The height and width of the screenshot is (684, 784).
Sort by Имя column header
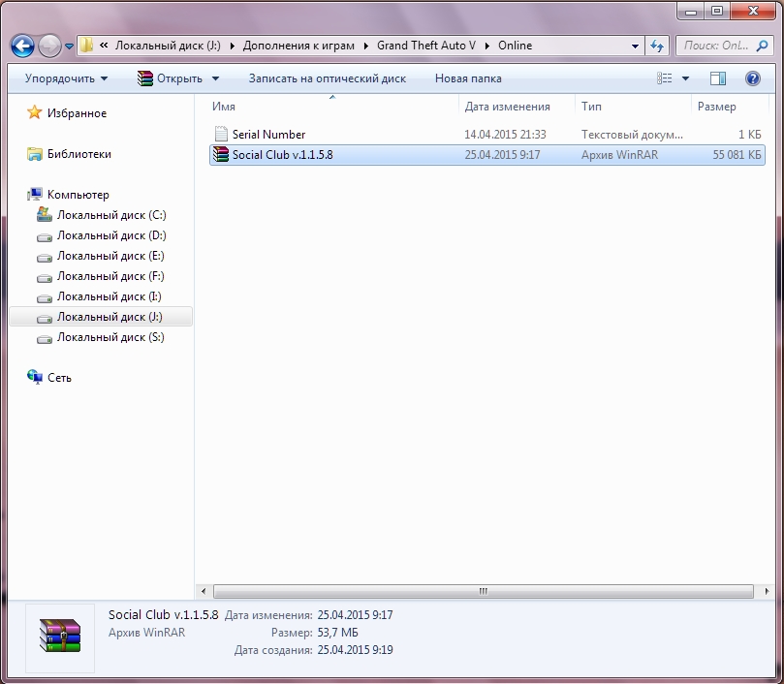[224, 107]
